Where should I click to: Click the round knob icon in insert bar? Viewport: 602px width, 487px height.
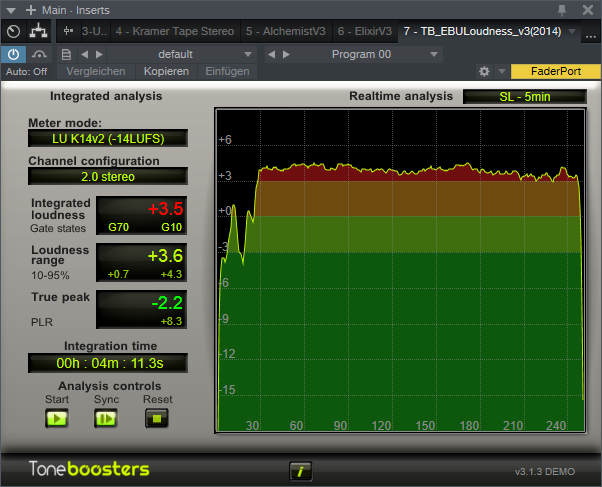[x=14, y=31]
